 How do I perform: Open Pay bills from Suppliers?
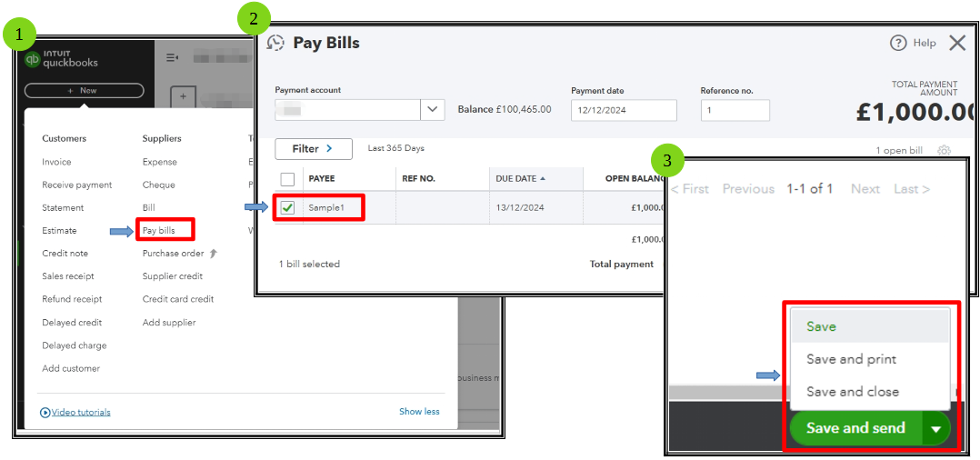tap(159, 231)
